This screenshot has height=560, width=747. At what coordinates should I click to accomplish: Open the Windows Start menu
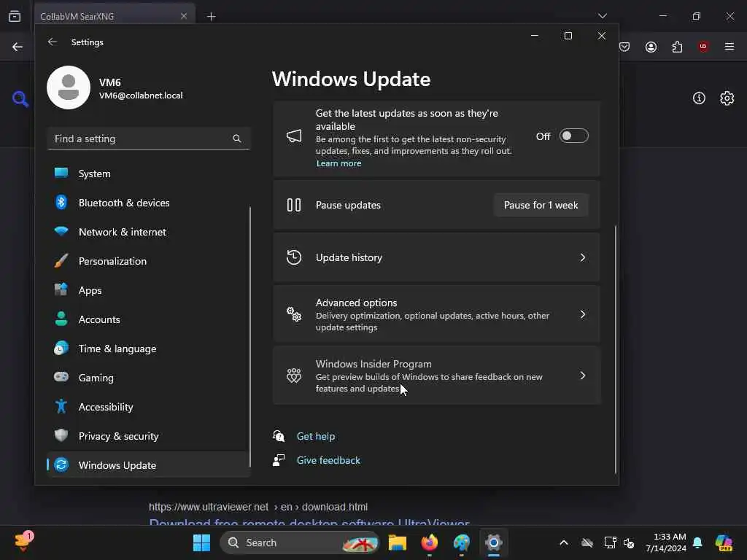point(201,542)
